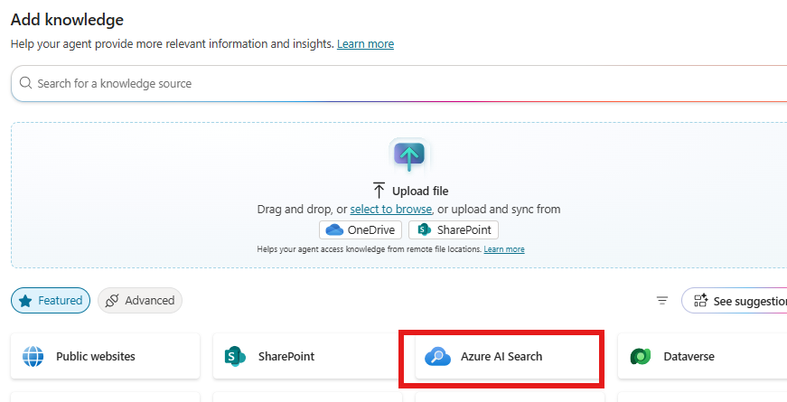787x402 pixels.
Task: Click the Dataverse green icon
Action: click(640, 356)
